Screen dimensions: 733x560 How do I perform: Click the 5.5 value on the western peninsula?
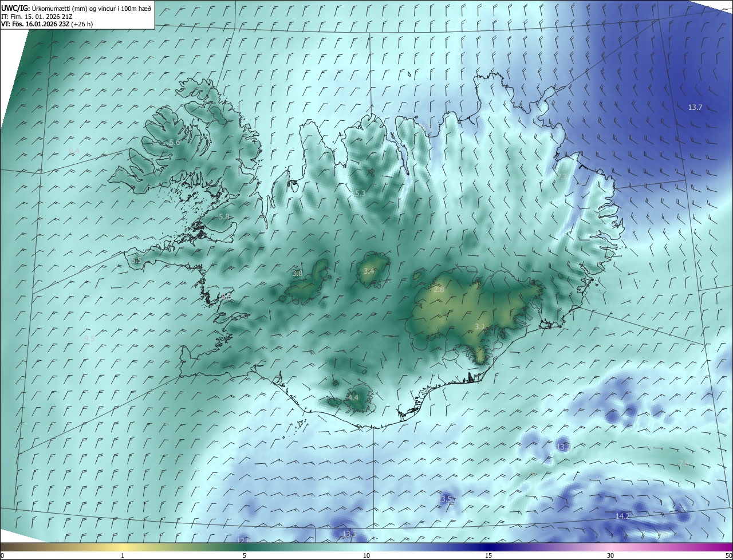tap(136, 261)
